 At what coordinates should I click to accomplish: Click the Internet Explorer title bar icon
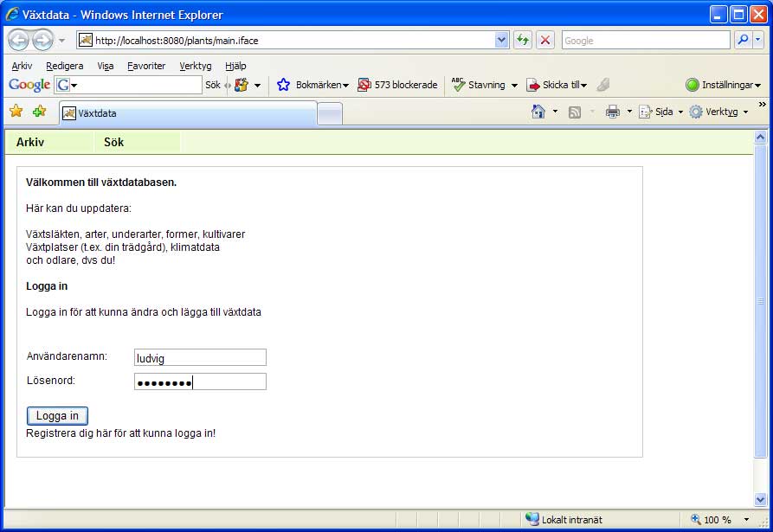[x=12, y=15]
